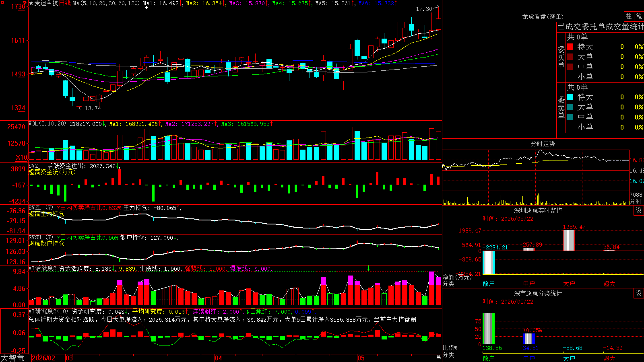The width and height of the screenshot is (644, 362).
Task: Click the dark red 中单 swatch under 委买单
Action: click(x=570, y=67)
